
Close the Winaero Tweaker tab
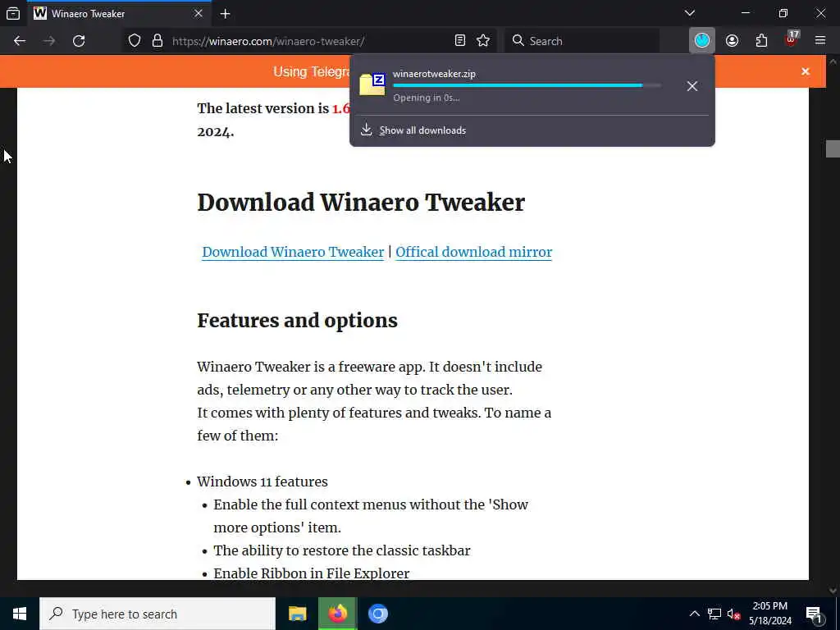coord(199,13)
